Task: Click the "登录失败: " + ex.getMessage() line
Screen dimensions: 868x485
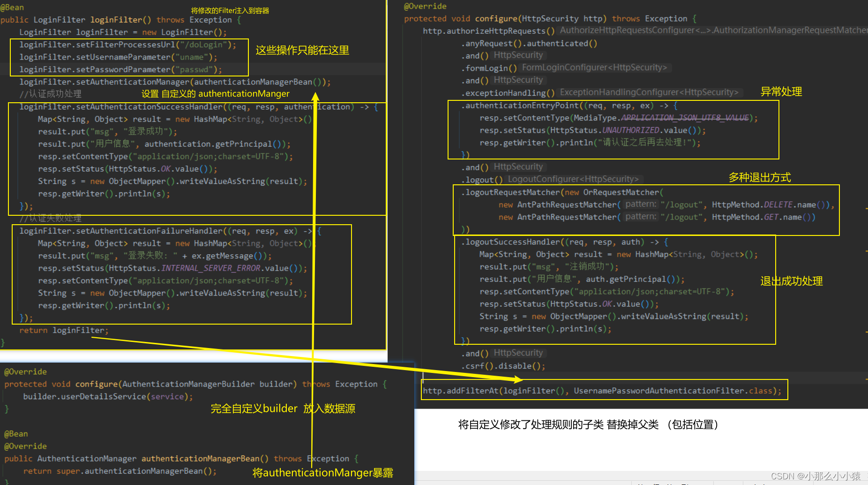Action: tap(155, 256)
